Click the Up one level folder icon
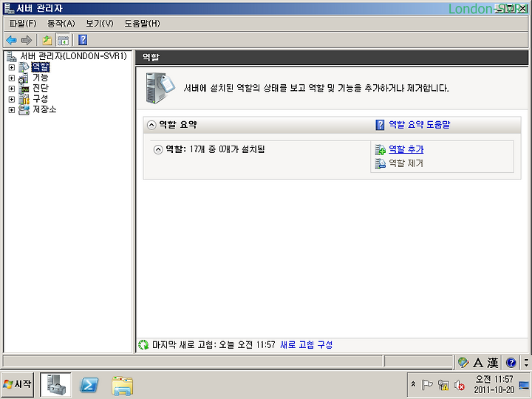 (47, 41)
